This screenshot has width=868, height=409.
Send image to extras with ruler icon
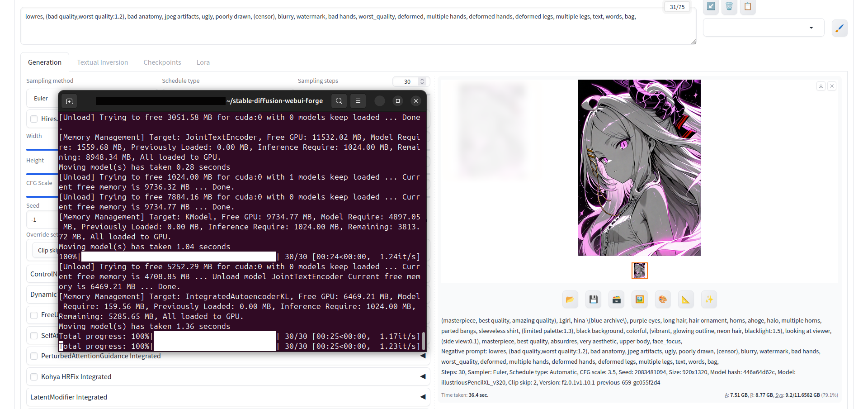click(x=685, y=300)
